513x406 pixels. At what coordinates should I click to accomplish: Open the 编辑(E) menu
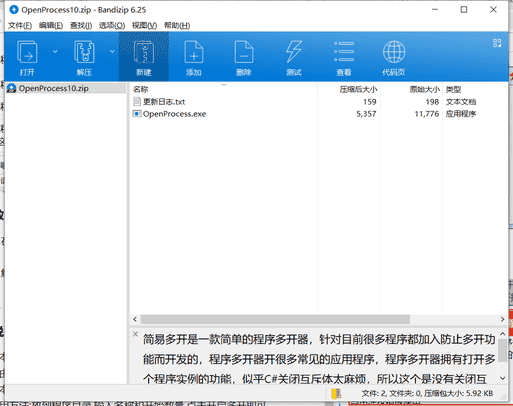[51, 25]
